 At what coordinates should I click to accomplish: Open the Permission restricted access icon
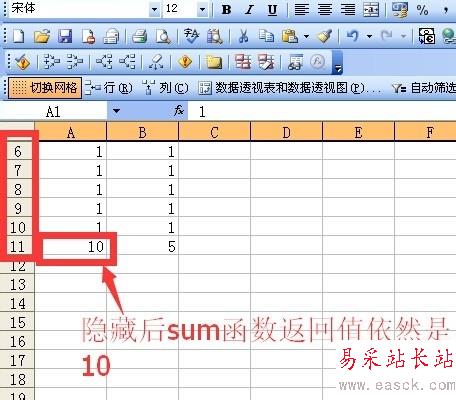88,36
